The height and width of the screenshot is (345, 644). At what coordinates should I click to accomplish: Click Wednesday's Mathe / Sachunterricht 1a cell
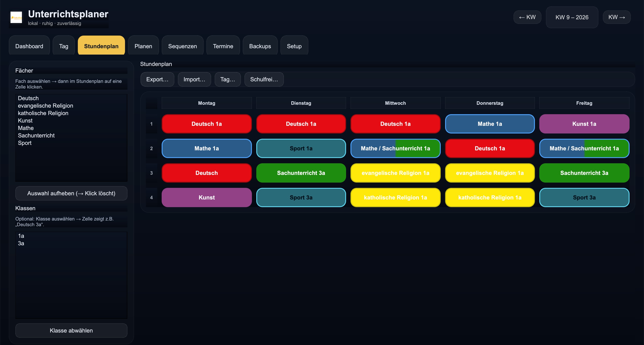pos(395,148)
